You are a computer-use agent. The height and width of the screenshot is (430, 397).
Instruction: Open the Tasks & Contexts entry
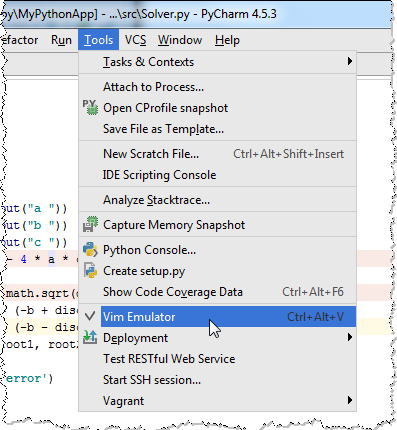click(217, 62)
